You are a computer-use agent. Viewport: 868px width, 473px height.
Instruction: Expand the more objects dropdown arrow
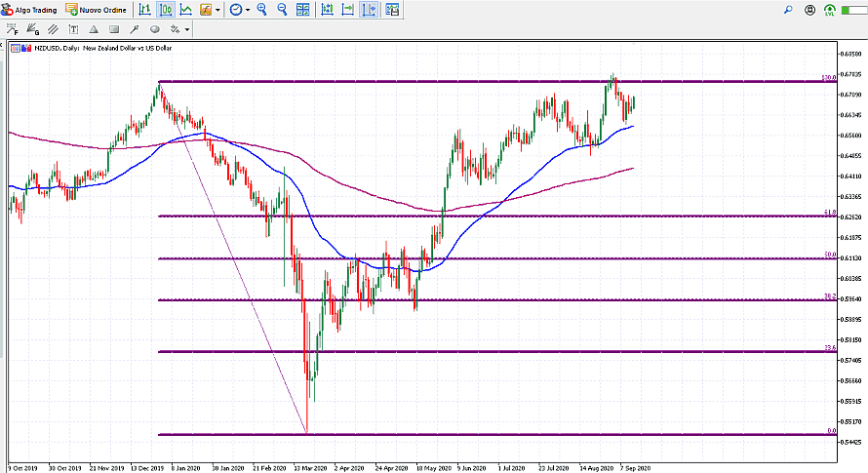point(187,29)
